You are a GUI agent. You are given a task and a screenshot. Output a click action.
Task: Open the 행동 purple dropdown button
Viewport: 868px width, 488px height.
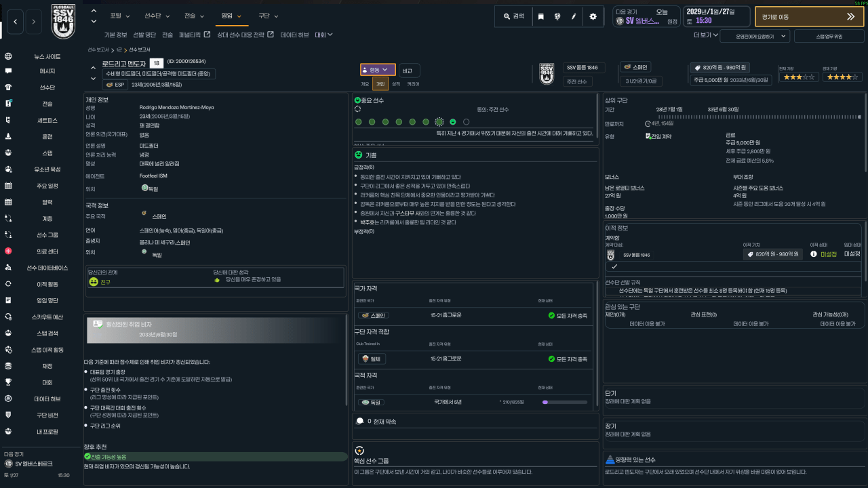click(378, 69)
